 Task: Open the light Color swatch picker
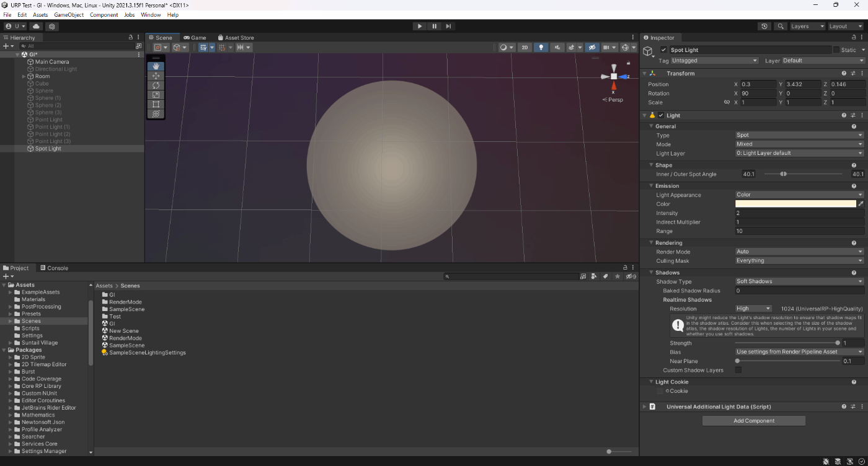coord(795,204)
